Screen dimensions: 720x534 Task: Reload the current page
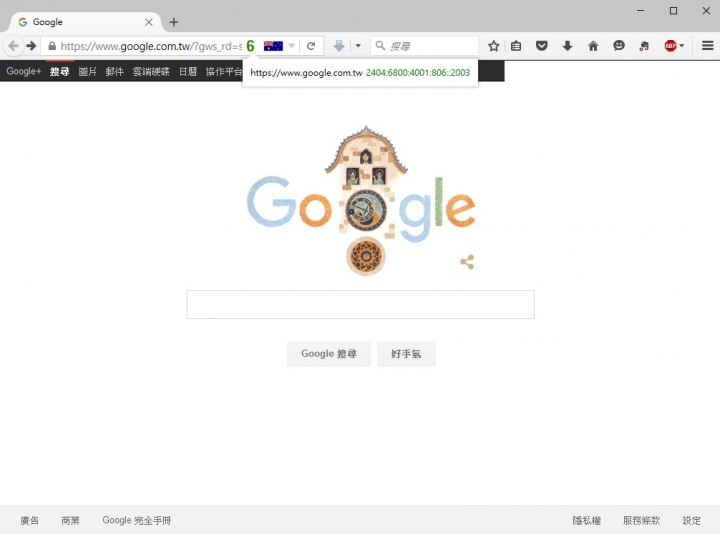(311, 46)
